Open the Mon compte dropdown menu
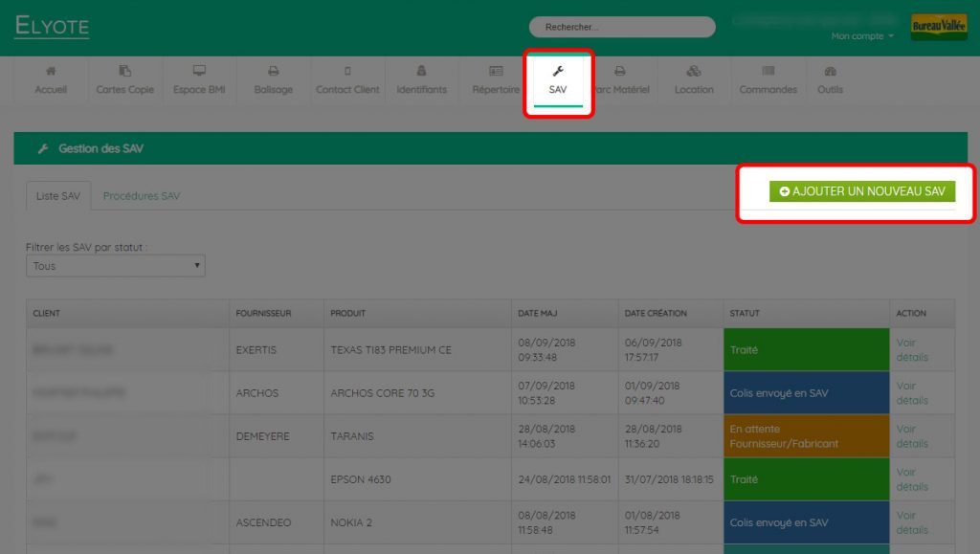The width and height of the screenshot is (980, 554). (x=862, y=36)
